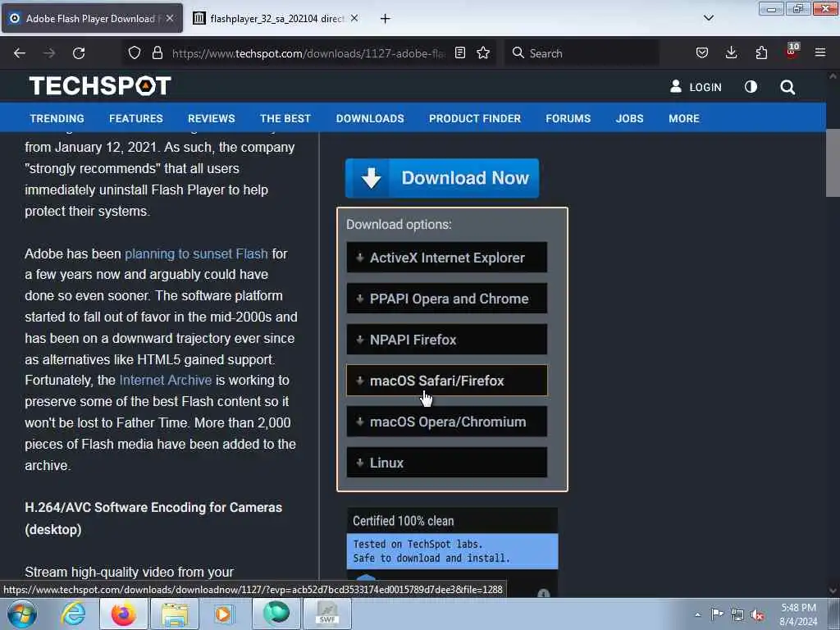Open TechSpot site search magnifier
Viewport: 840px width, 630px height.
pyautogui.click(x=787, y=87)
